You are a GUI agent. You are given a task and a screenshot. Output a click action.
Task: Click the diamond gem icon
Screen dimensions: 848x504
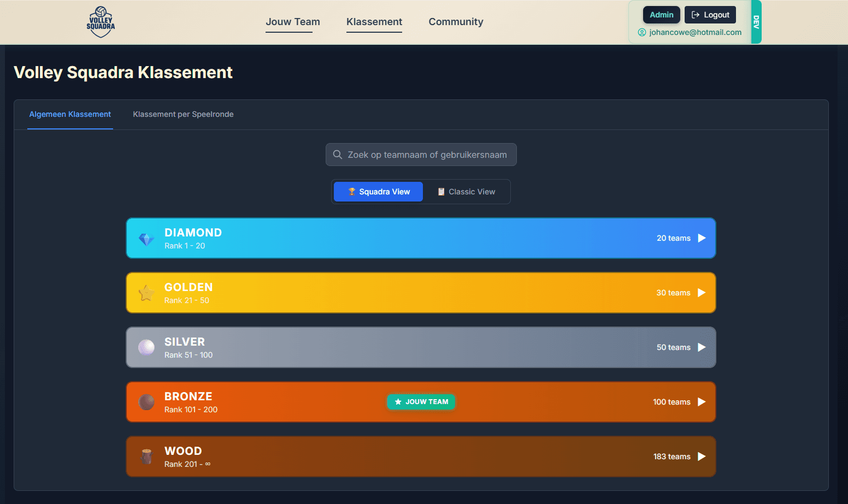pos(146,239)
